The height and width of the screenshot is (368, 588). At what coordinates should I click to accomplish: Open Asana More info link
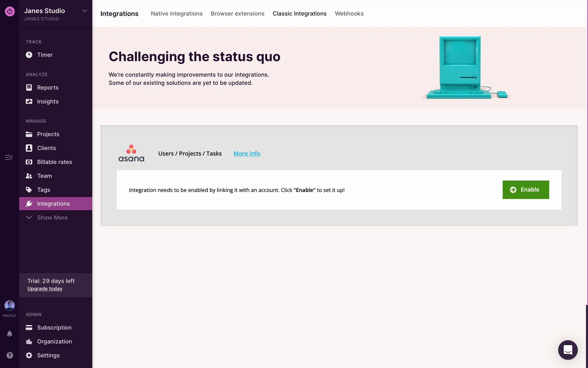click(247, 154)
